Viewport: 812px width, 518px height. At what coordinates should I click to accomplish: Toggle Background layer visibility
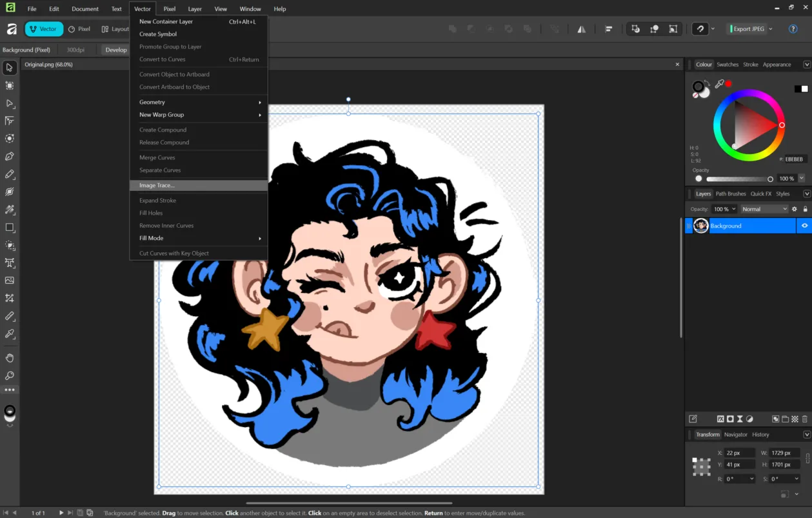point(804,225)
